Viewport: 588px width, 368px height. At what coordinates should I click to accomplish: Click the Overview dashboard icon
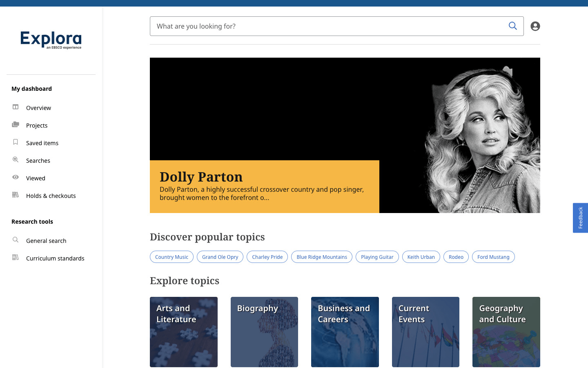click(x=16, y=107)
